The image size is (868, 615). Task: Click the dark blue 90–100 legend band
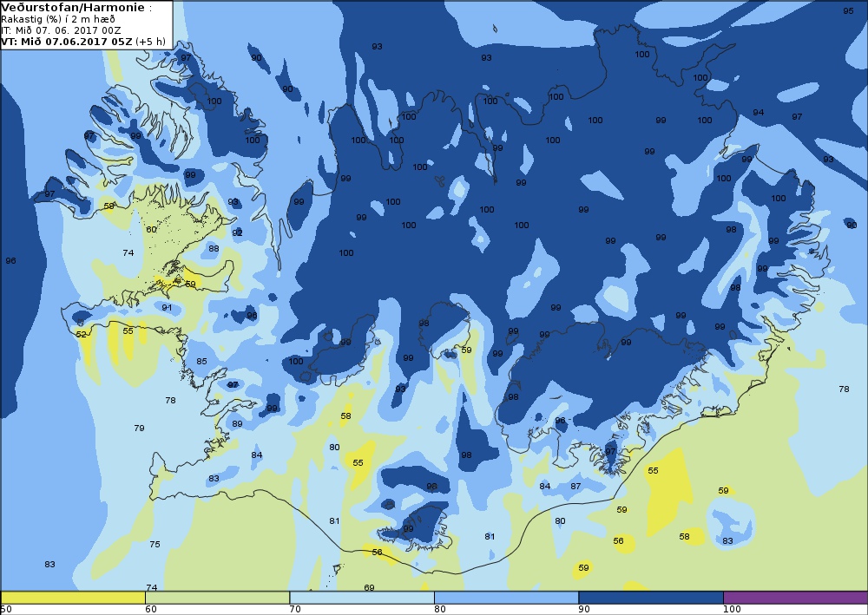coord(650,598)
